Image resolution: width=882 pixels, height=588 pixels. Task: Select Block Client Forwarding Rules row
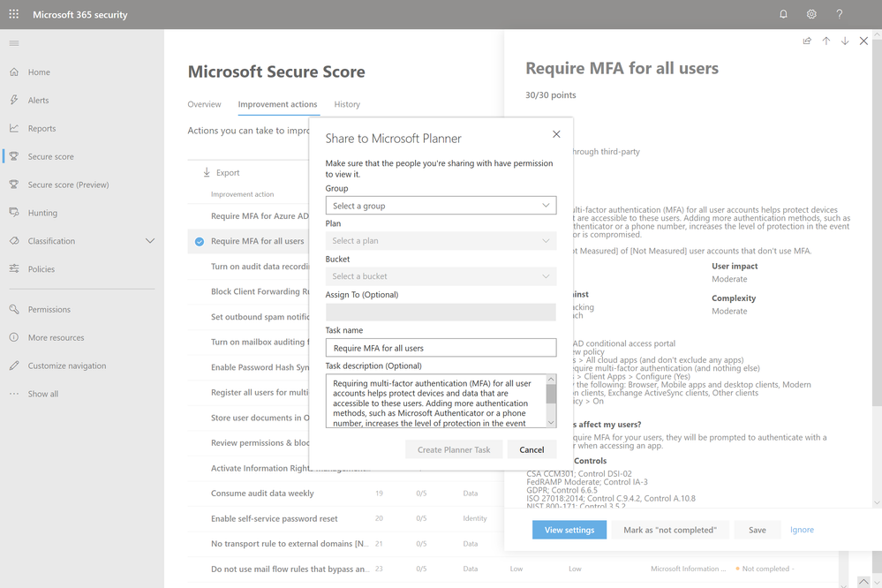click(x=248, y=291)
